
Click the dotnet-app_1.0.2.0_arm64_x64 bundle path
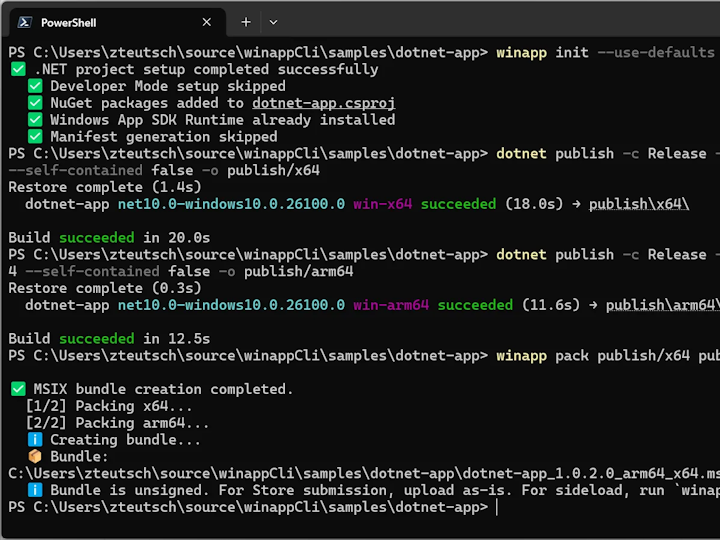364,473
